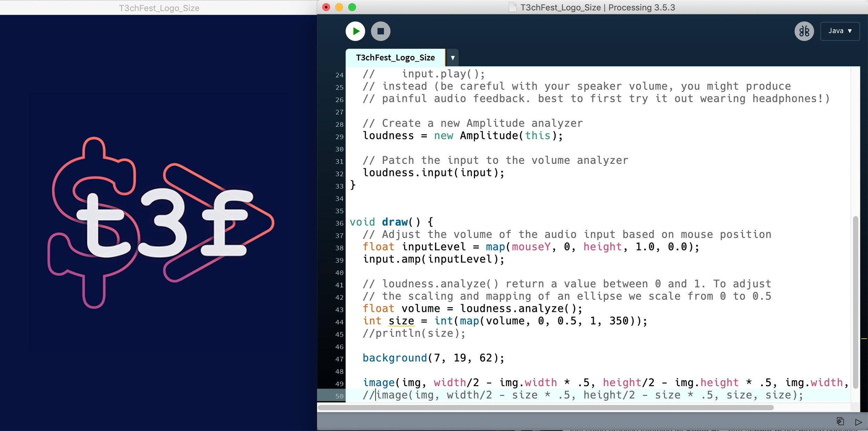Expand status bar with the triangle arrow
This screenshot has height=431, width=868.
(x=858, y=422)
